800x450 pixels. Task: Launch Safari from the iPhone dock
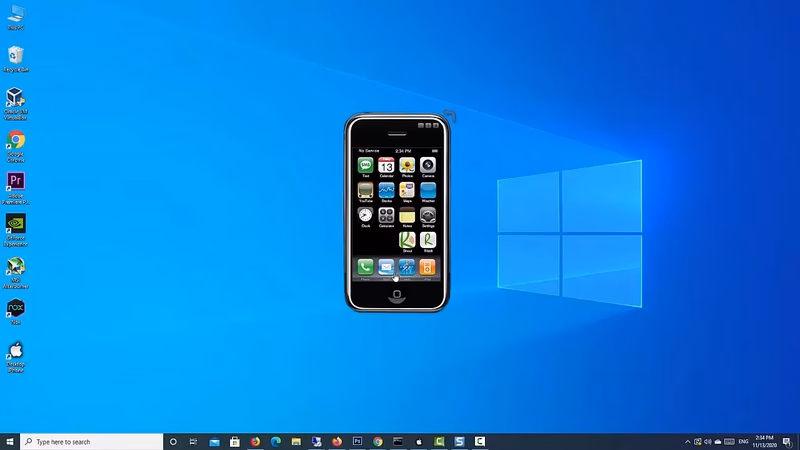click(x=407, y=267)
